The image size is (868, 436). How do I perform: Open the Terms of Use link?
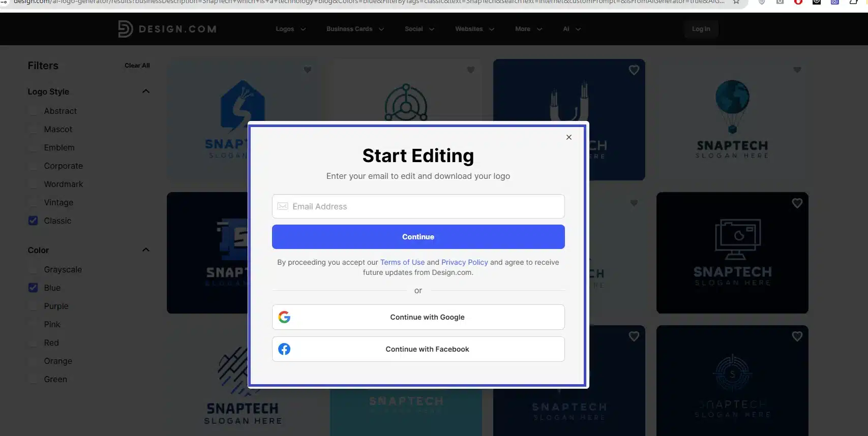point(403,262)
